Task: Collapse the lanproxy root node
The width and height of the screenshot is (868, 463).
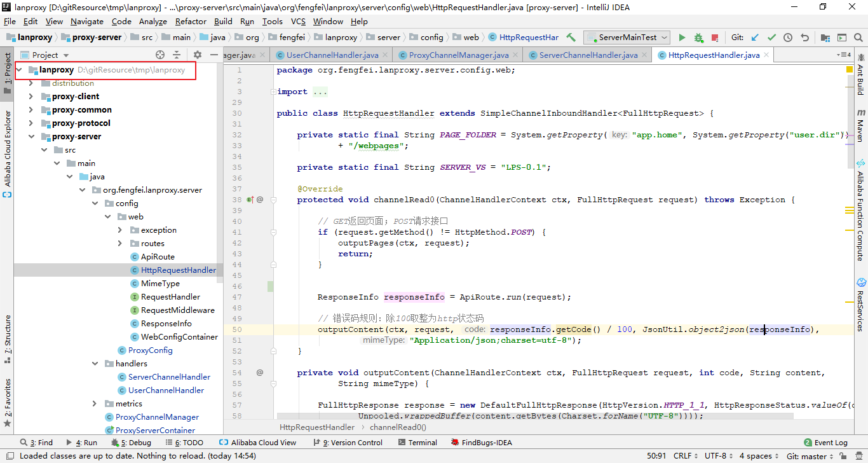Action: (20, 70)
